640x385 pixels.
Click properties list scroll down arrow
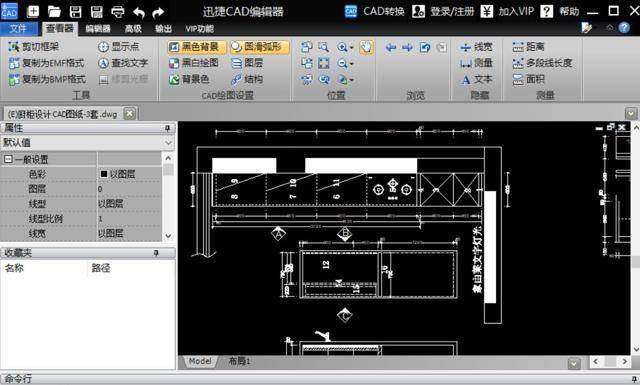pyautogui.click(x=169, y=236)
